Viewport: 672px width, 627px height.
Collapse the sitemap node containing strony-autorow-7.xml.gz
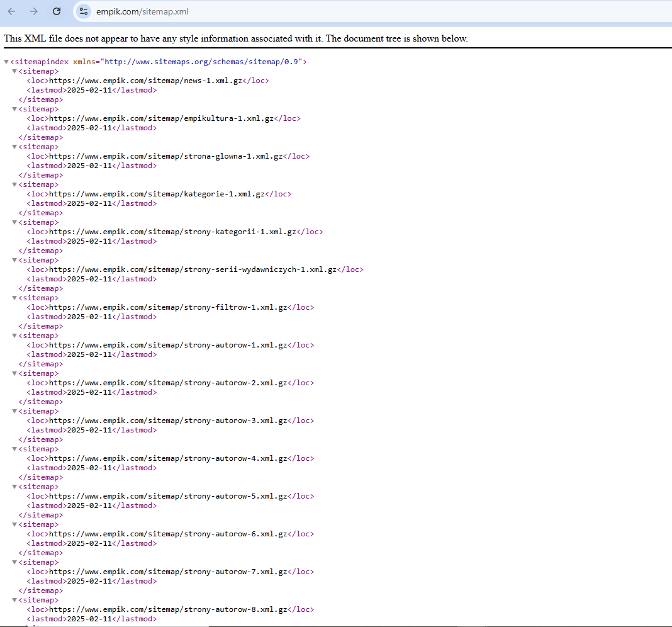click(x=14, y=562)
